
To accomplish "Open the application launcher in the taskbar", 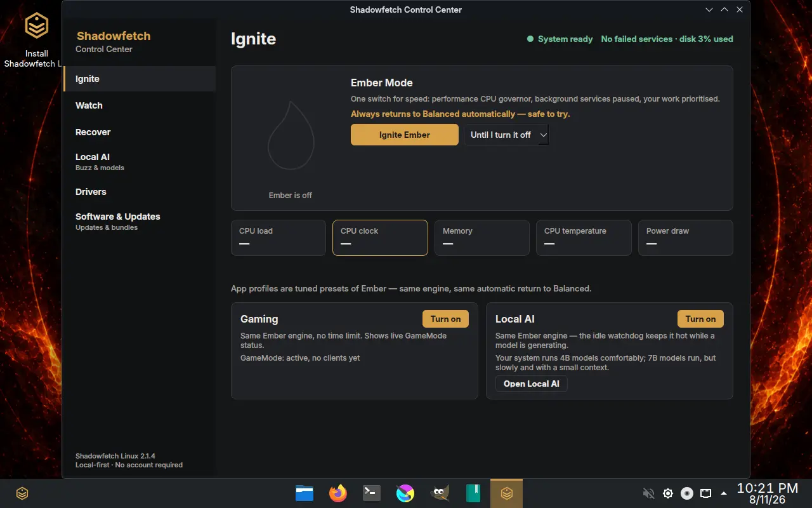I will pyautogui.click(x=22, y=493).
